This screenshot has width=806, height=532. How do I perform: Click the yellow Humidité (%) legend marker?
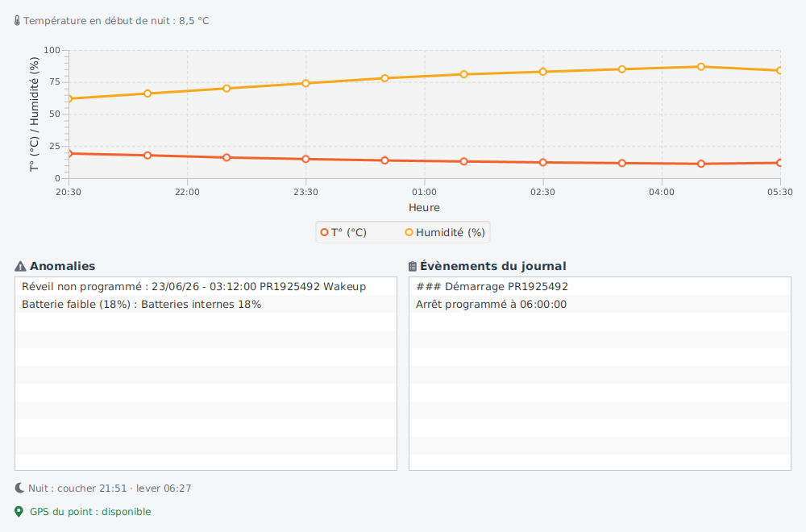pos(409,232)
